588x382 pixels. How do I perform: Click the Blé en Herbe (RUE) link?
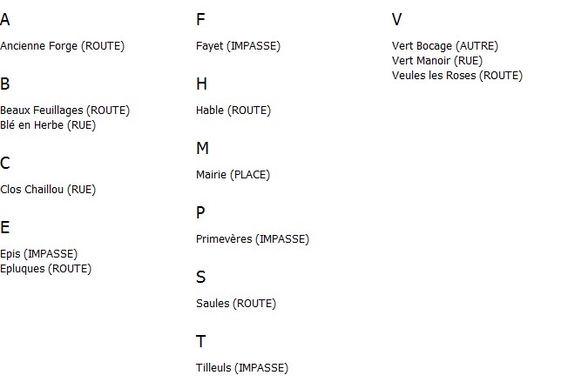(x=48, y=125)
